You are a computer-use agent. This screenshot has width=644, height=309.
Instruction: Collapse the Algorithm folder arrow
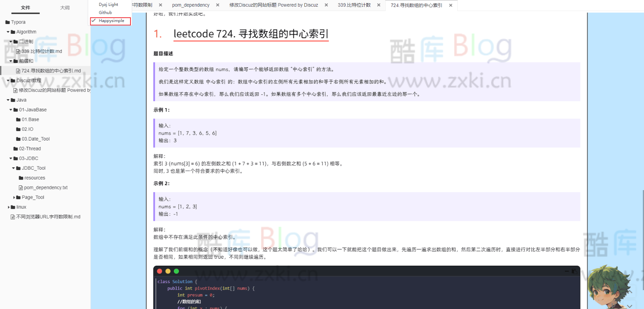coord(8,32)
